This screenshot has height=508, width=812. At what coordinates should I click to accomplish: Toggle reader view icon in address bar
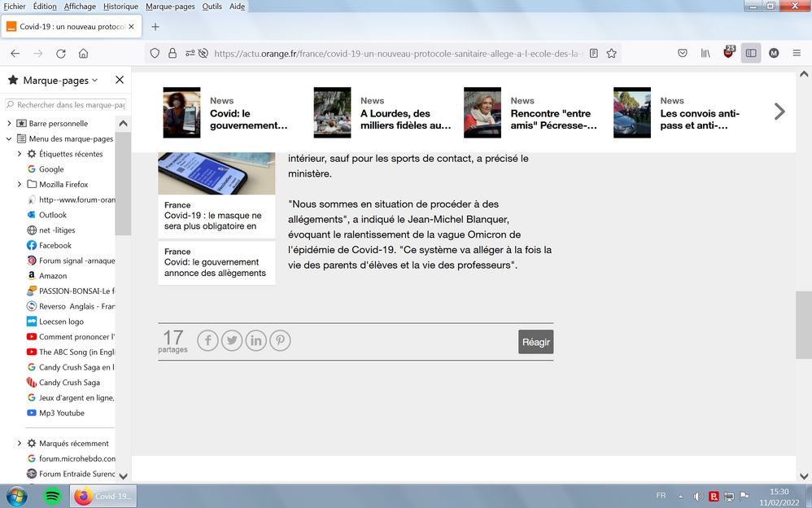coord(594,54)
